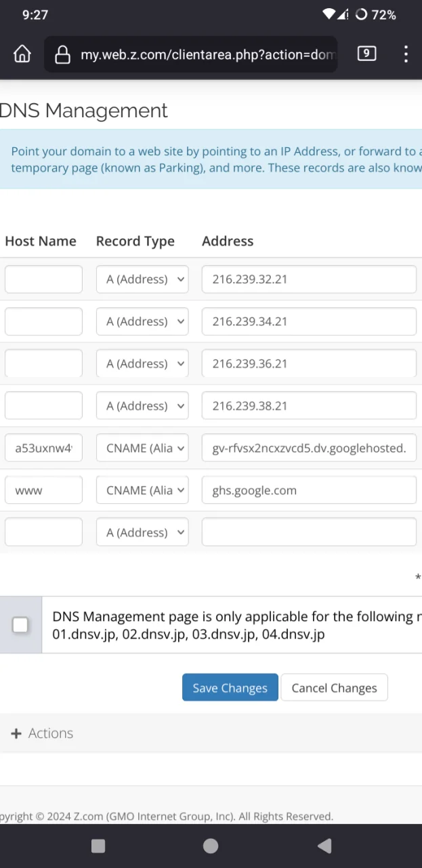This screenshot has width=422, height=868.
Task: Tap the Wi-Fi signal icon in status bar
Action: pos(329,14)
